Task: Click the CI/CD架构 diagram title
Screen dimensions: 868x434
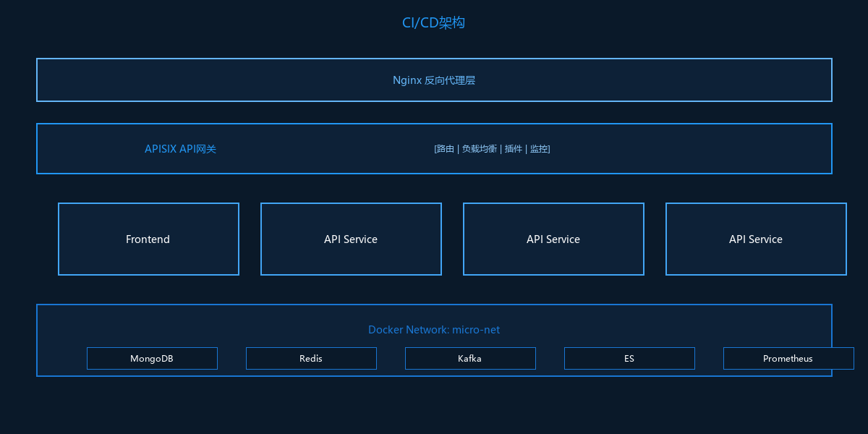Action: pyautogui.click(x=433, y=23)
